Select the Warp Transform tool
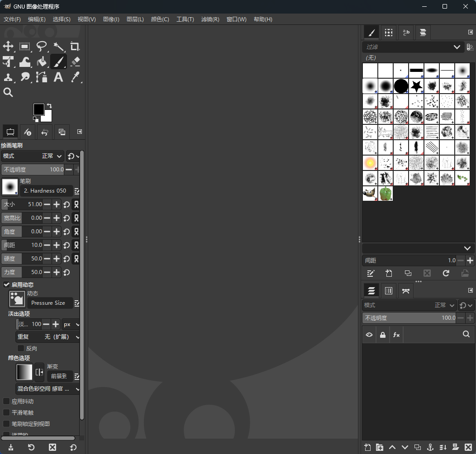The height and width of the screenshot is (454, 476). tap(24, 62)
